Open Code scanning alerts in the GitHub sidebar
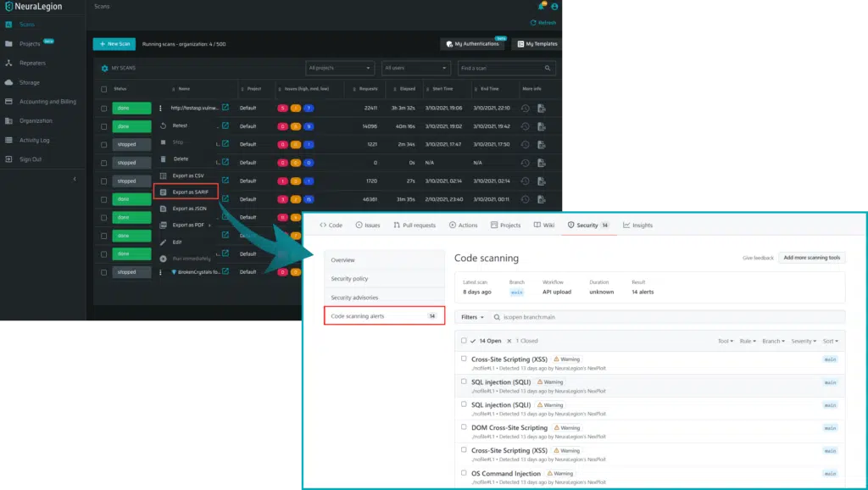Image resolution: width=868 pixels, height=490 pixels. (x=384, y=316)
